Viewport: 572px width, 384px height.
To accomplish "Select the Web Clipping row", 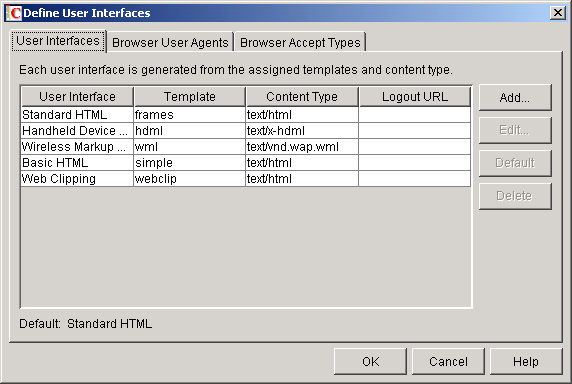I will (246, 179).
